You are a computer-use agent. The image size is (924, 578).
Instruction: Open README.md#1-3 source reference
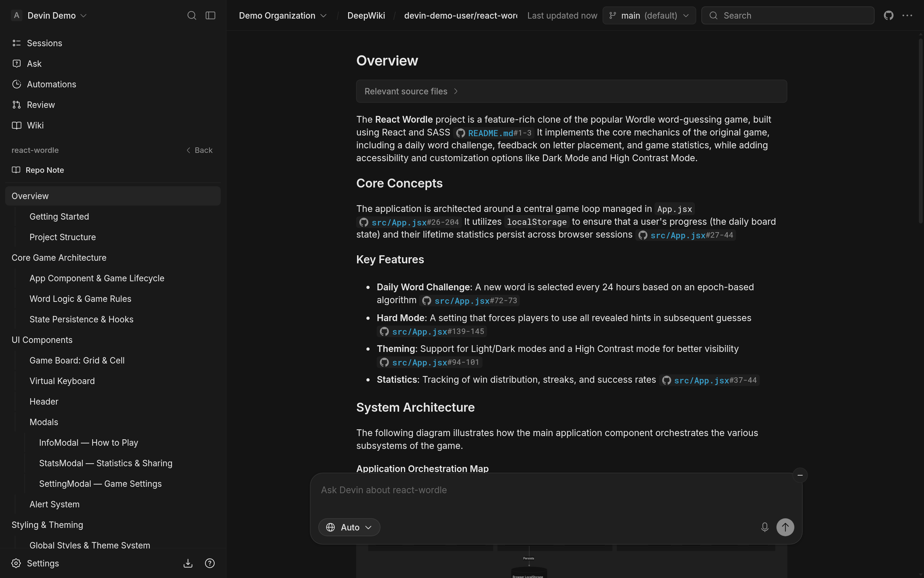[x=493, y=133]
